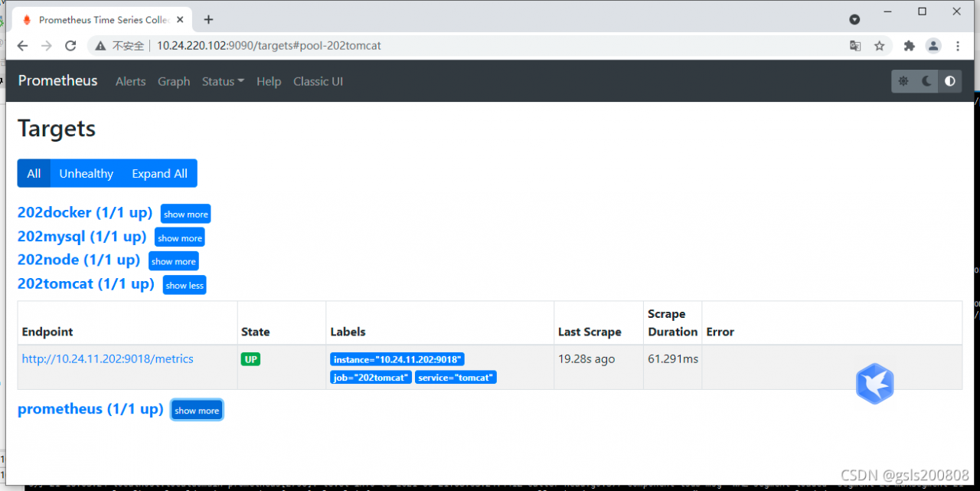
Task: Filter to Unhealthy targets
Action: pos(87,173)
